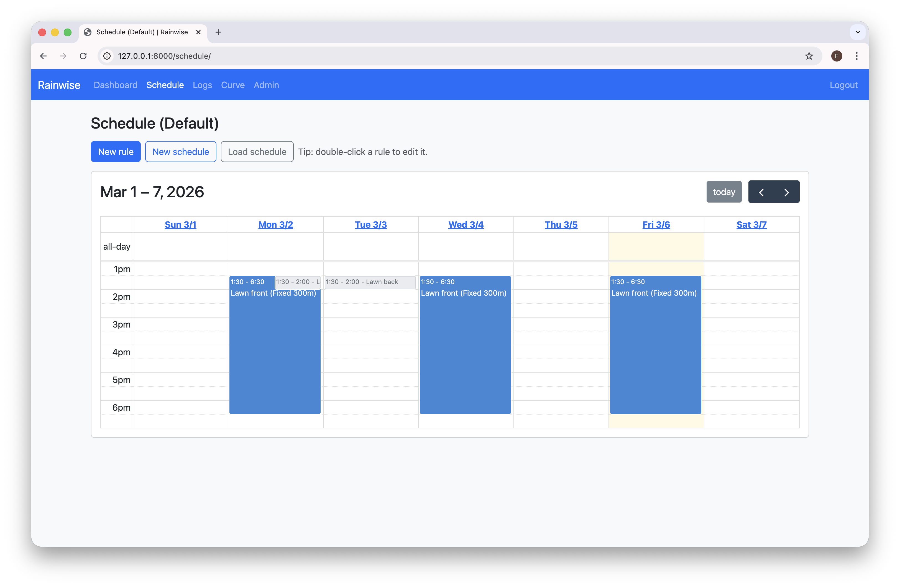Go to next week with right chevron

pyautogui.click(x=787, y=192)
